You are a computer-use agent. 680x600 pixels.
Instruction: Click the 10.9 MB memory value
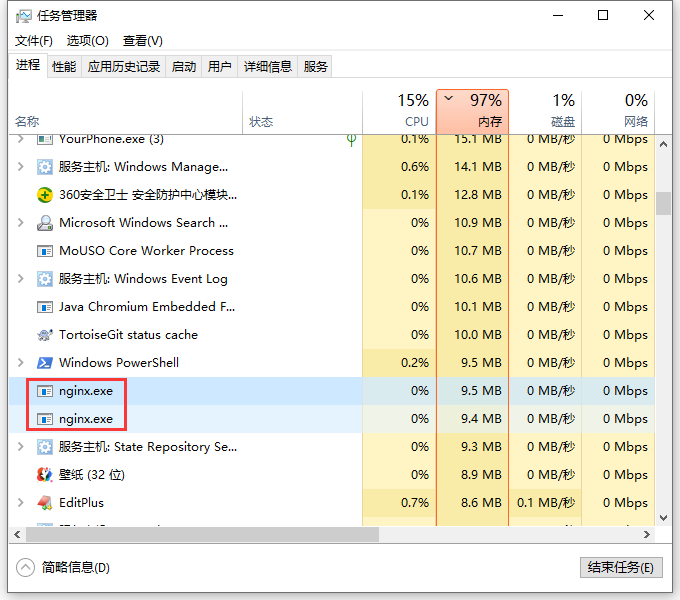coord(478,223)
